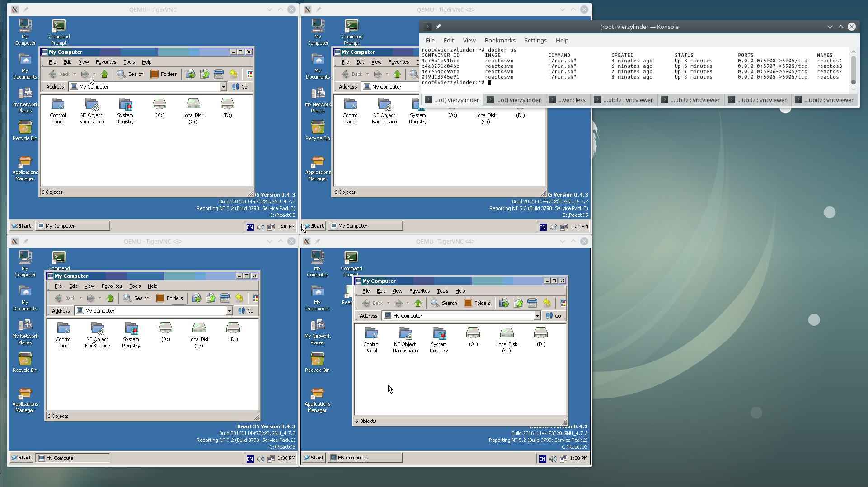Image resolution: width=868 pixels, height=487 pixels.
Task: Open Forward history dropdown arrow in third VNC window
Action: pyautogui.click(x=100, y=298)
